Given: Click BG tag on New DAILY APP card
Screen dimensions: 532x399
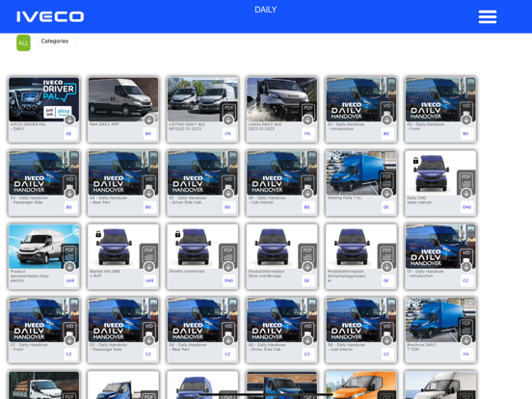Looking at the screenshot, I should (x=148, y=134).
